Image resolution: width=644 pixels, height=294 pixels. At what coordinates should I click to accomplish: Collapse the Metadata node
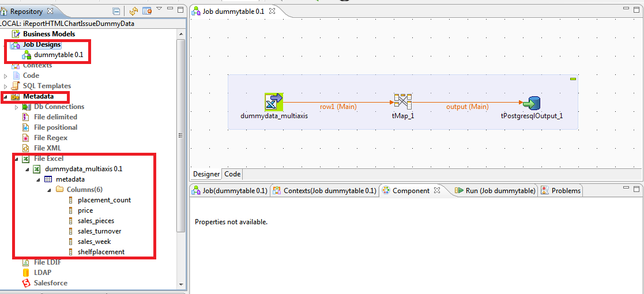pos(5,97)
